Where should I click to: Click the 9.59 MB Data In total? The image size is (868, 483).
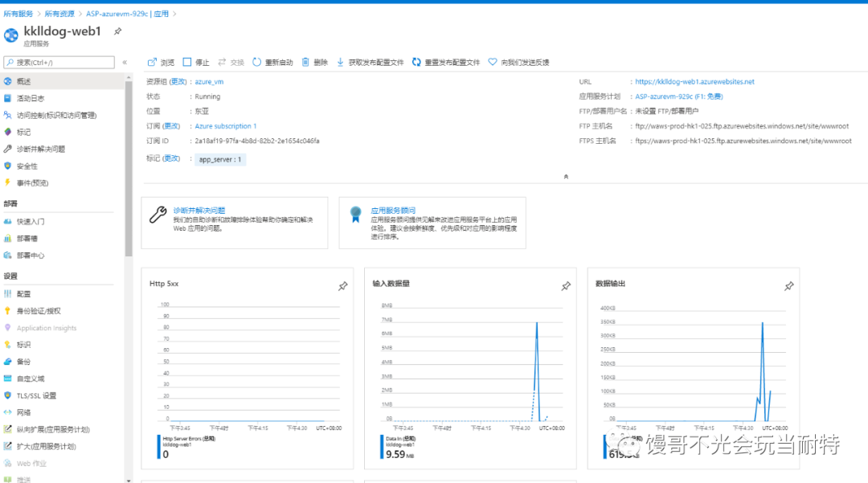click(399, 454)
